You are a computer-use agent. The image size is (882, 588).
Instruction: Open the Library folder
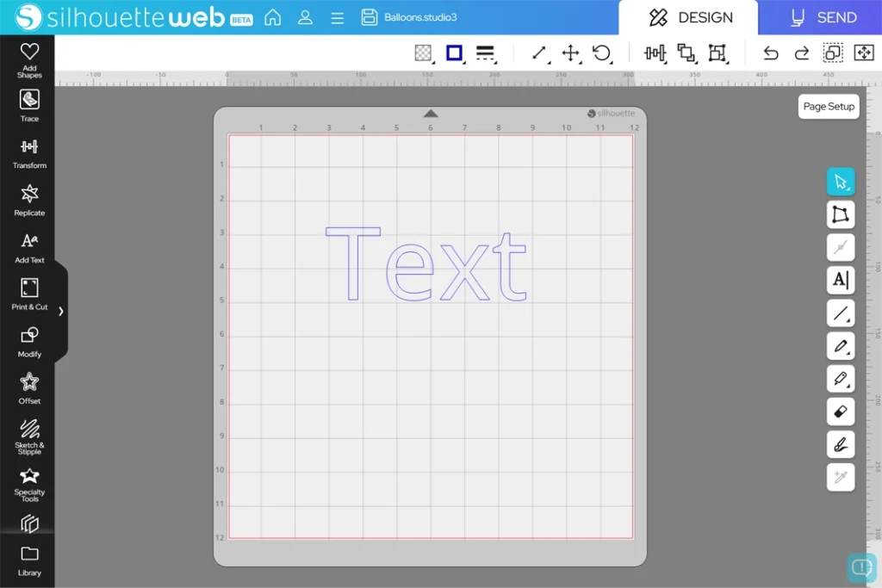coord(29,560)
